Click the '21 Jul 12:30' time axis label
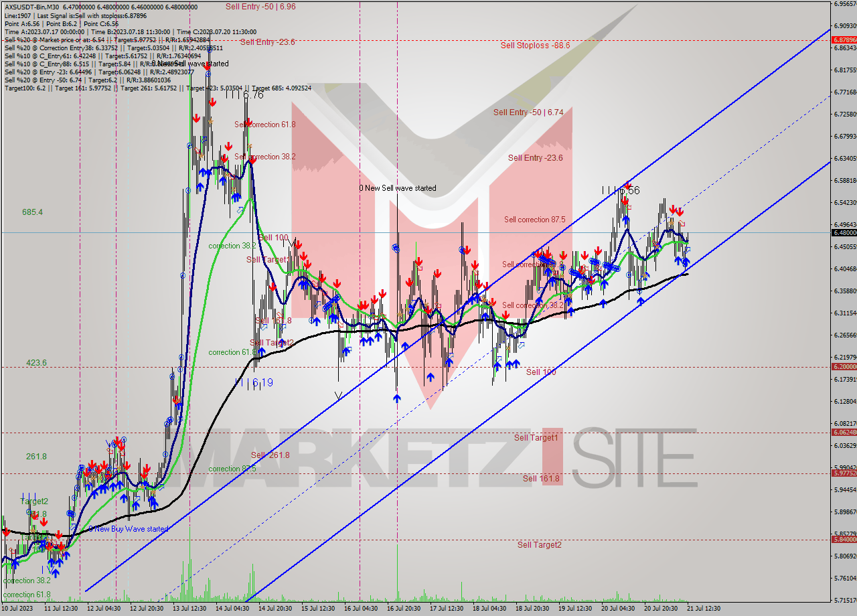857x616 pixels. 704,609
